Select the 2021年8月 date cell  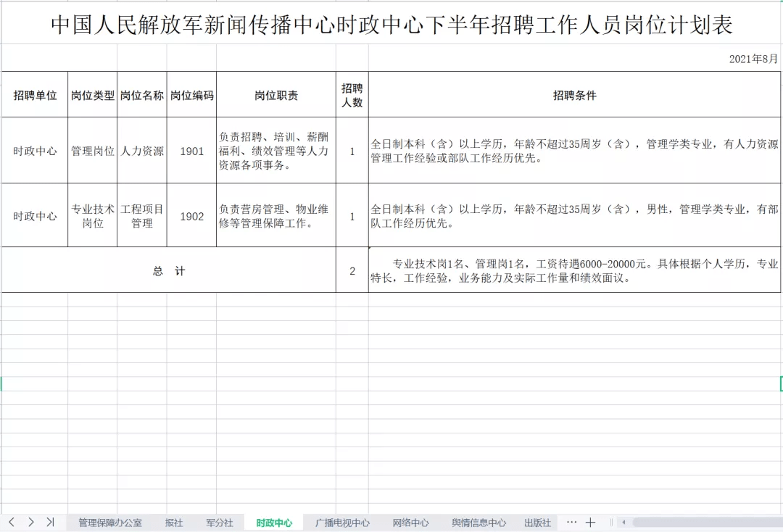point(574,58)
